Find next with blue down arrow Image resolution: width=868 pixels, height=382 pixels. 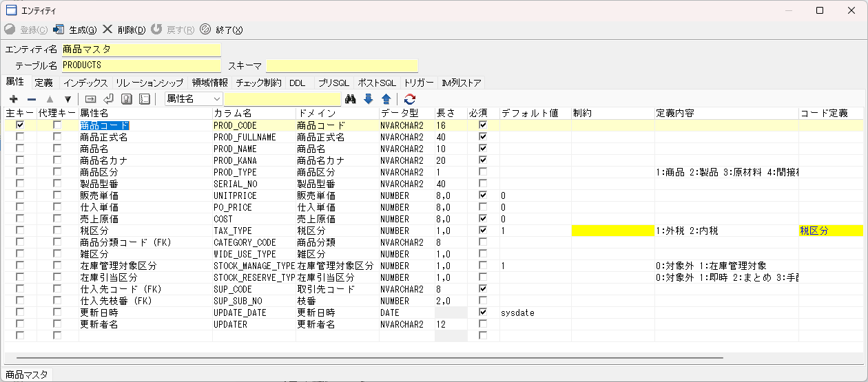pyautogui.click(x=369, y=99)
